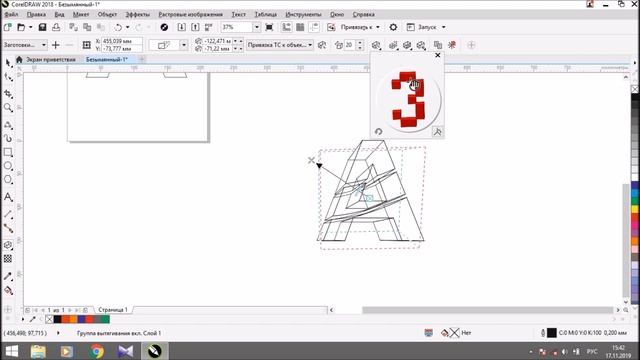The height and width of the screenshot is (360, 640).
Task: Toggle Show grid button
Action: [300, 27]
